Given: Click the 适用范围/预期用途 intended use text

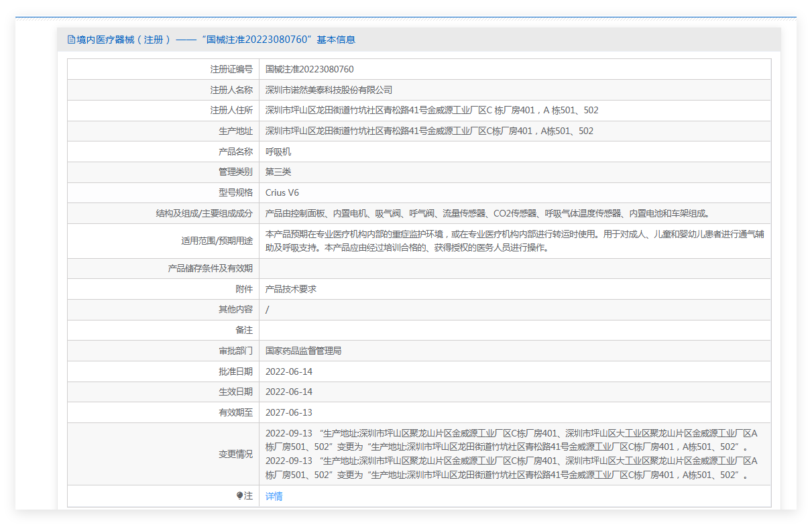Looking at the screenshot, I should click(514, 241).
